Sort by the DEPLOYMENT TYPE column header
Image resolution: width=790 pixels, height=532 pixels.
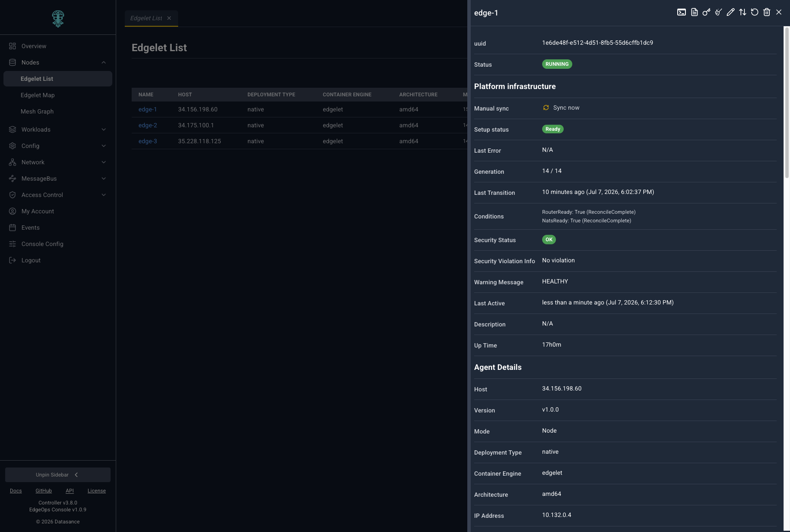pyautogui.click(x=271, y=95)
